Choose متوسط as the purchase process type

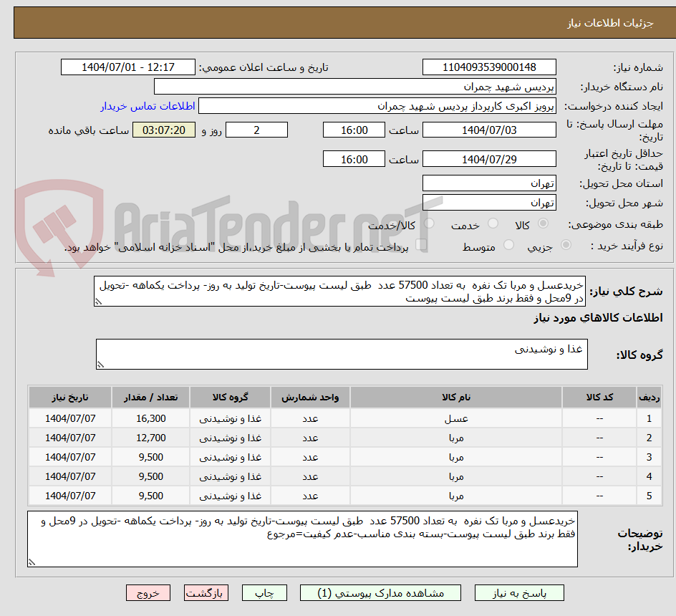coord(508,246)
